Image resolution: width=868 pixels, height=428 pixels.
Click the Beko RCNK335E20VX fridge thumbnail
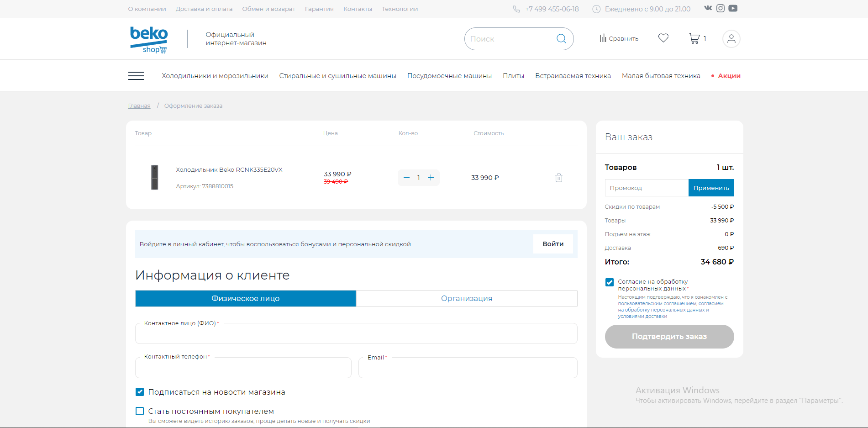click(155, 177)
